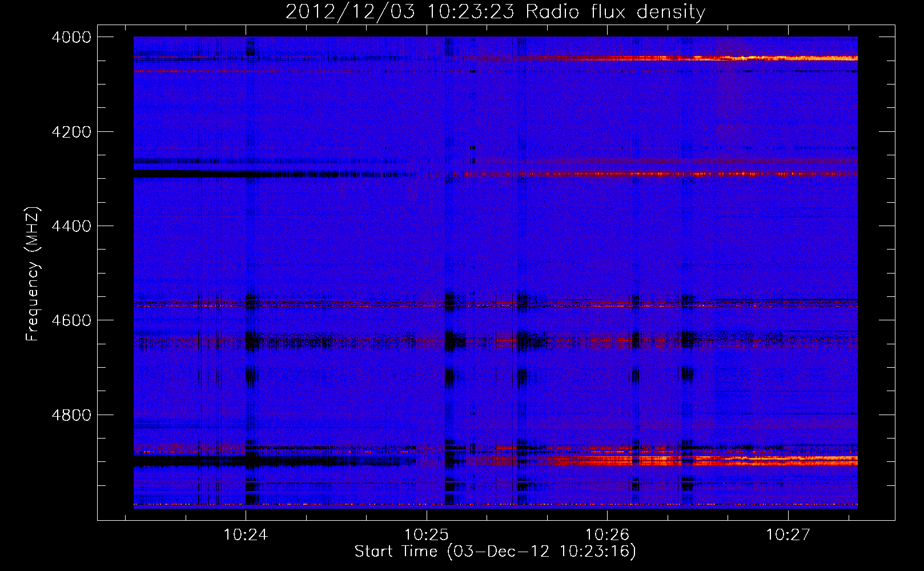
Task: Click the 10:25 time tick label
Action: pos(427,535)
